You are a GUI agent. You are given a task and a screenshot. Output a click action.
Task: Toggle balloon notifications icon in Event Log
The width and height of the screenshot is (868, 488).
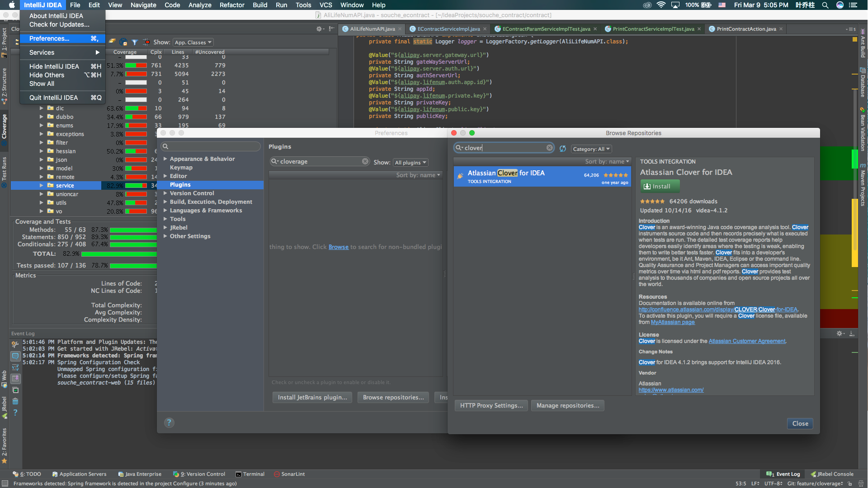tap(15, 356)
